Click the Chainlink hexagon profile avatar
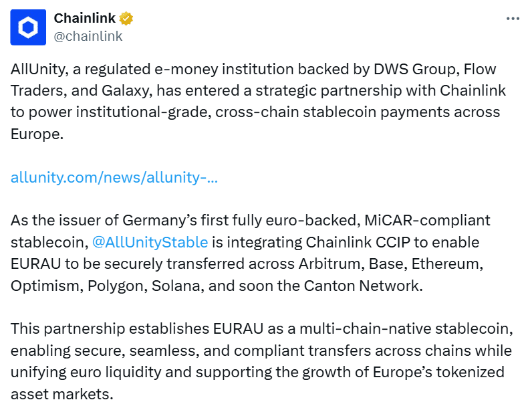 click(x=29, y=27)
